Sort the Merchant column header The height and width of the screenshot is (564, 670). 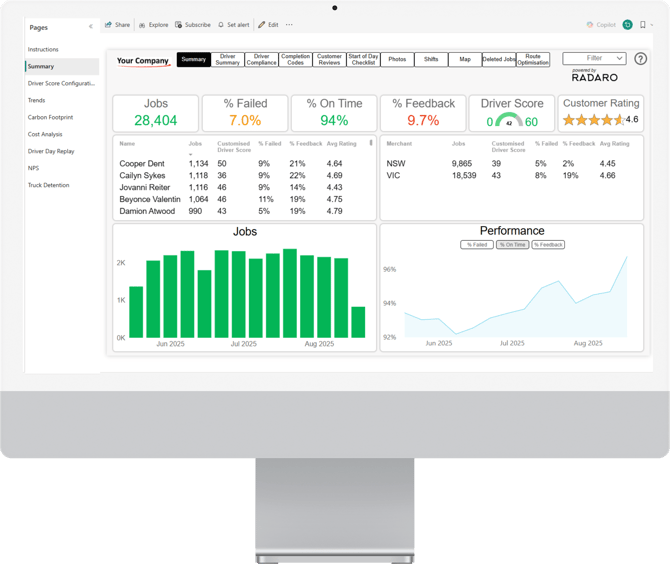(399, 144)
